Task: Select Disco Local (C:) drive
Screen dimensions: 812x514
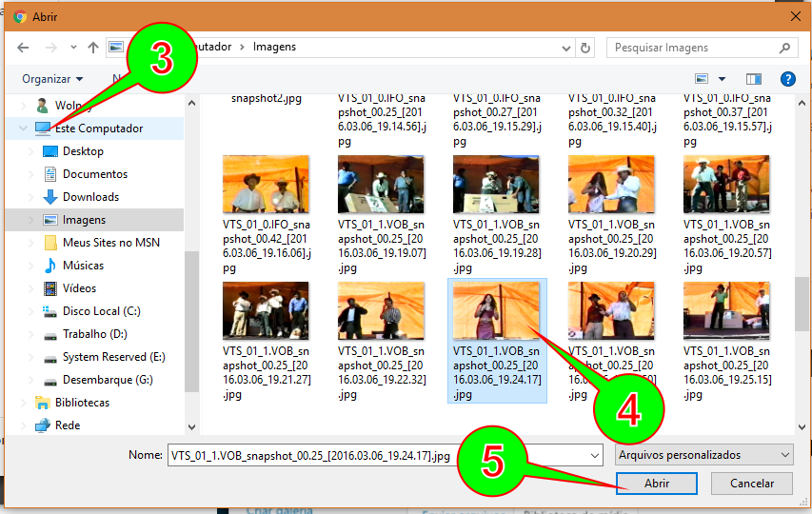Action: 102,311
